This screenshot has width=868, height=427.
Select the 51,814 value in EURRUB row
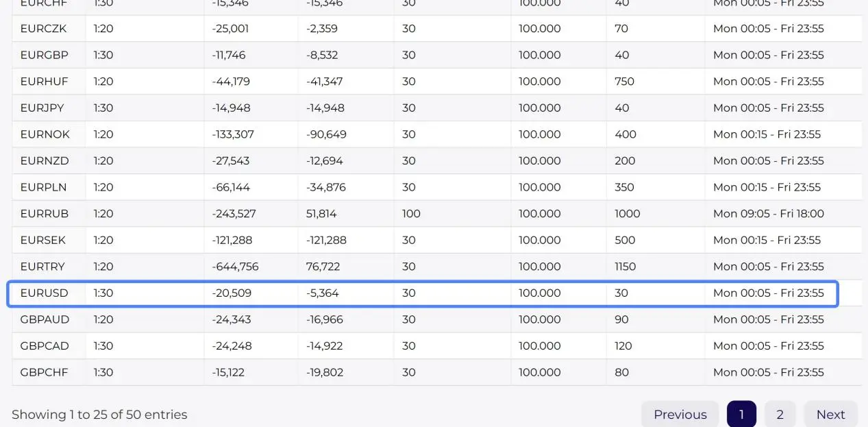pyautogui.click(x=321, y=213)
